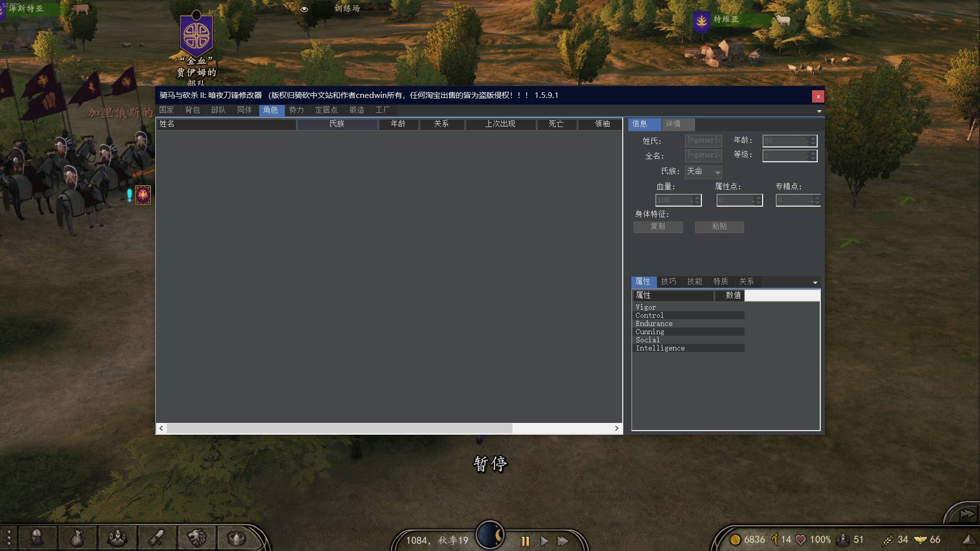Switch to the 技巧 sub-tab
This screenshot has width=980, height=551.
pyautogui.click(x=669, y=282)
